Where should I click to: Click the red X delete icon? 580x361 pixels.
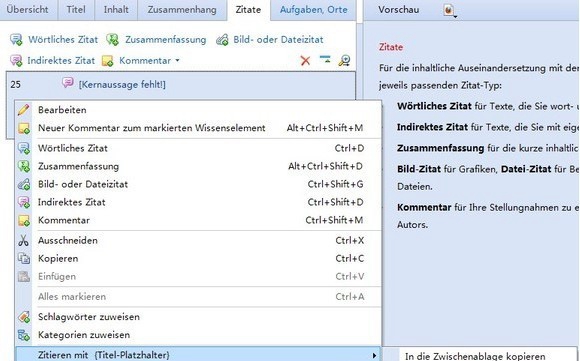coord(305,61)
